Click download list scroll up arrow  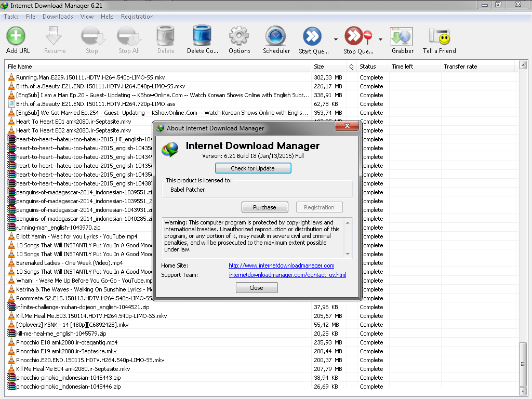click(x=523, y=65)
